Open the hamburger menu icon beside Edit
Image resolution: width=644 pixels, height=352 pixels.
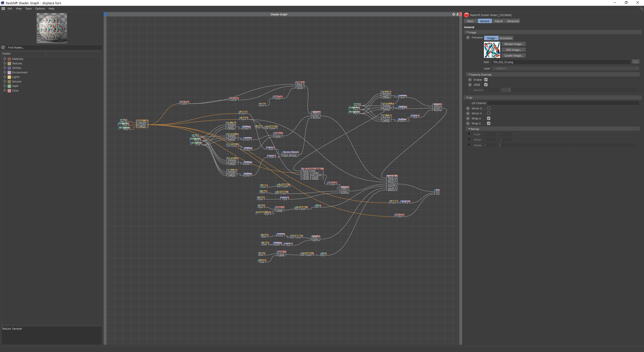pos(3,9)
